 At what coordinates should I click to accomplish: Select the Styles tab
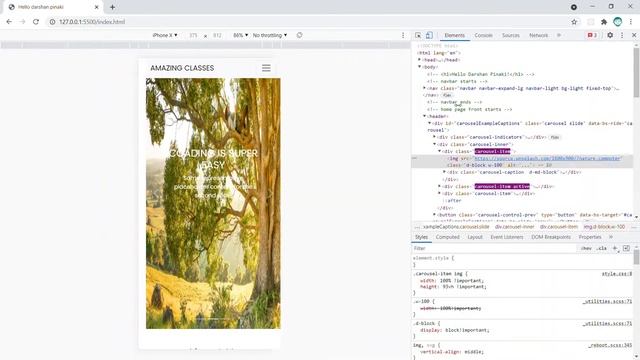(x=421, y=237)
